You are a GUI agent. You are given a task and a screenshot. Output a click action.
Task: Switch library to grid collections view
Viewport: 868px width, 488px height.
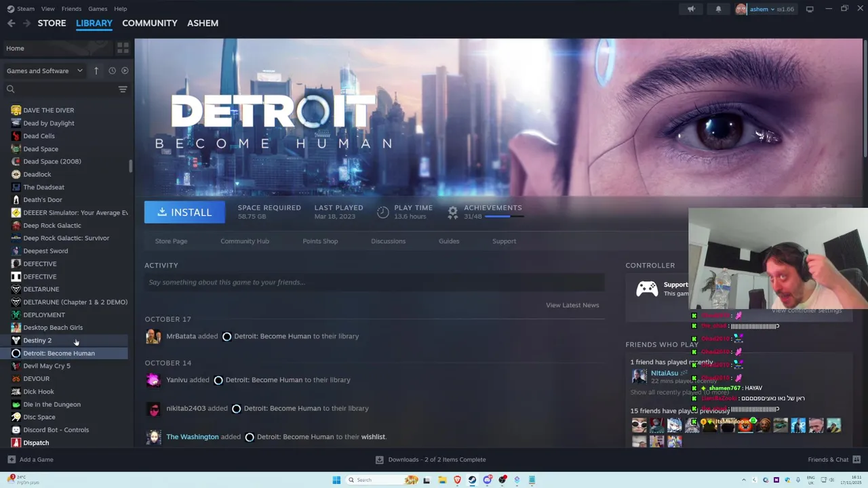pyautogui.click(x=123, y=48)
